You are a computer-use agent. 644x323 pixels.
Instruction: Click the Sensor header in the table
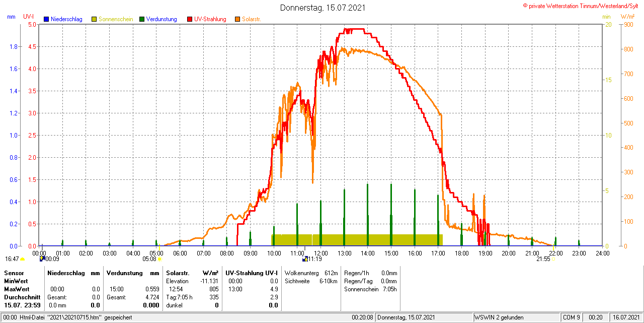pos(14,273)
